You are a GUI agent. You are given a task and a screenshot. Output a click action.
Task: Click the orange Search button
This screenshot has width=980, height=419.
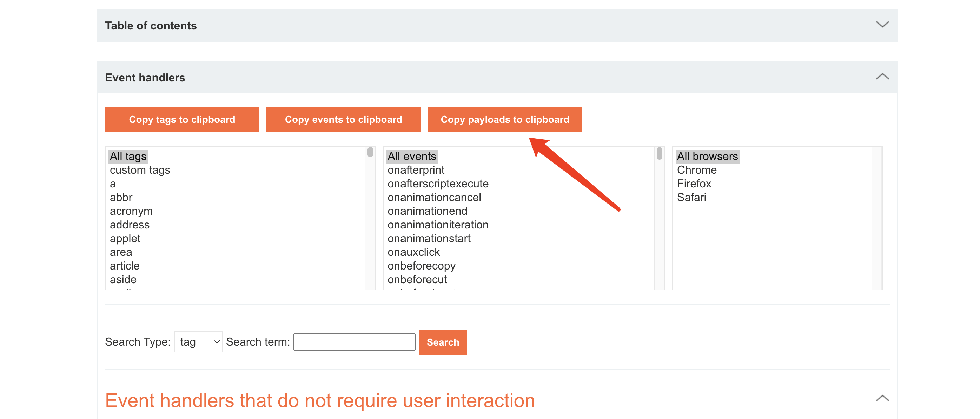443,342
